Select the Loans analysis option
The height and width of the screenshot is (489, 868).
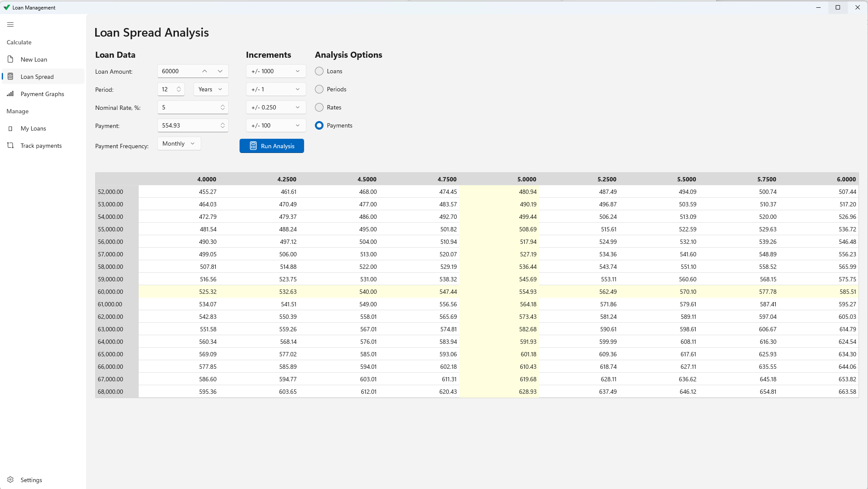319,71
